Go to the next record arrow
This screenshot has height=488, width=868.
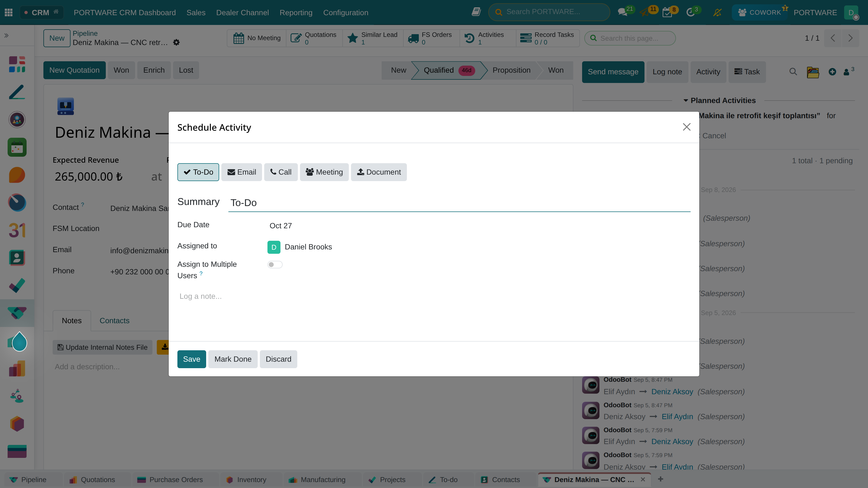850,38
